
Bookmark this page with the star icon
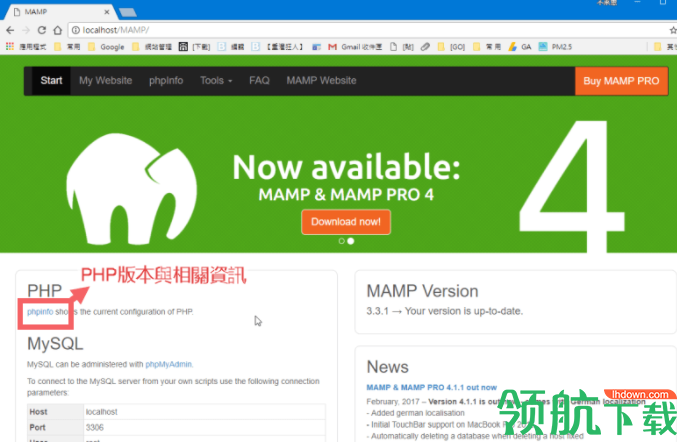click(673, 30)
